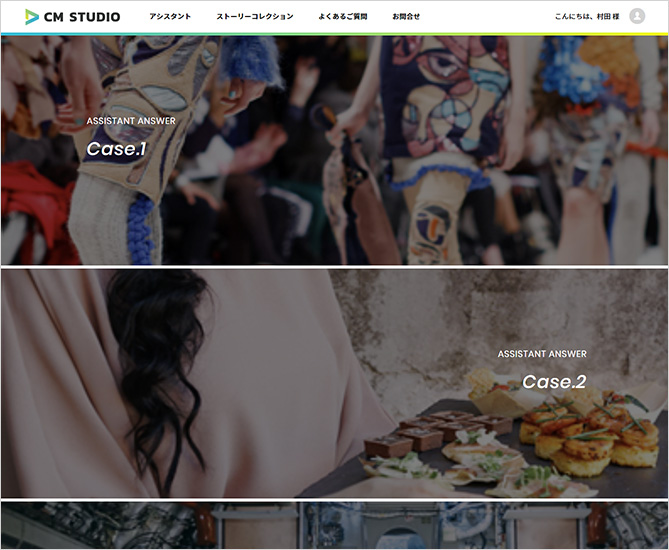Select the food platter banner image
The width and height of the screenshot is (669, 550).
[x=334, y=383]
